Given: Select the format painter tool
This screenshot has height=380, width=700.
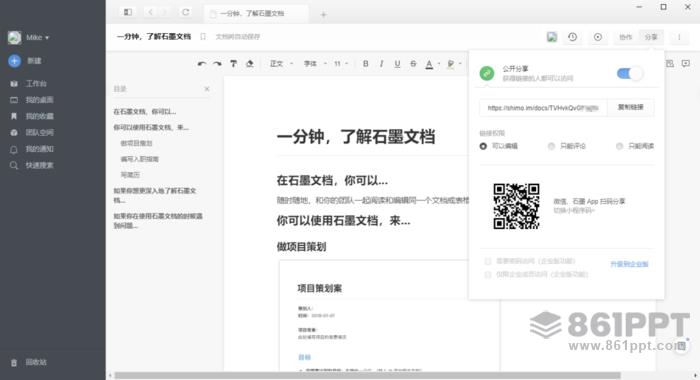Looking at the screenshot, I should coord(233,64).
